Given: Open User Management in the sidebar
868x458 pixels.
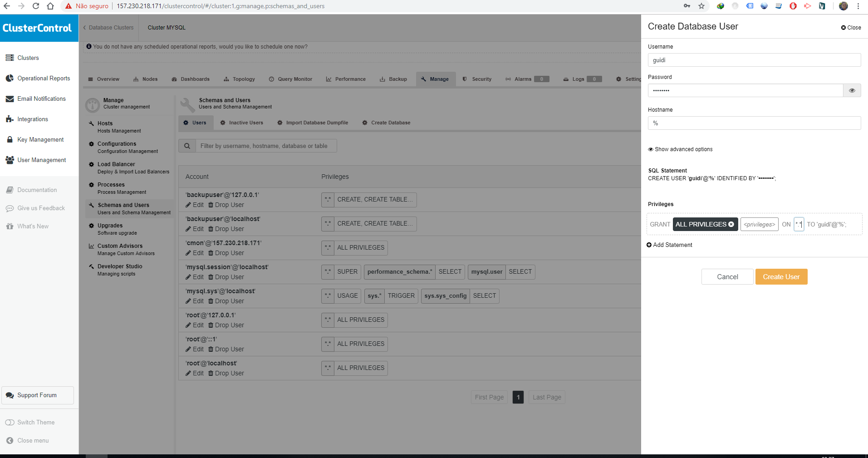Looking at the screenshot, I should (41, 160).
